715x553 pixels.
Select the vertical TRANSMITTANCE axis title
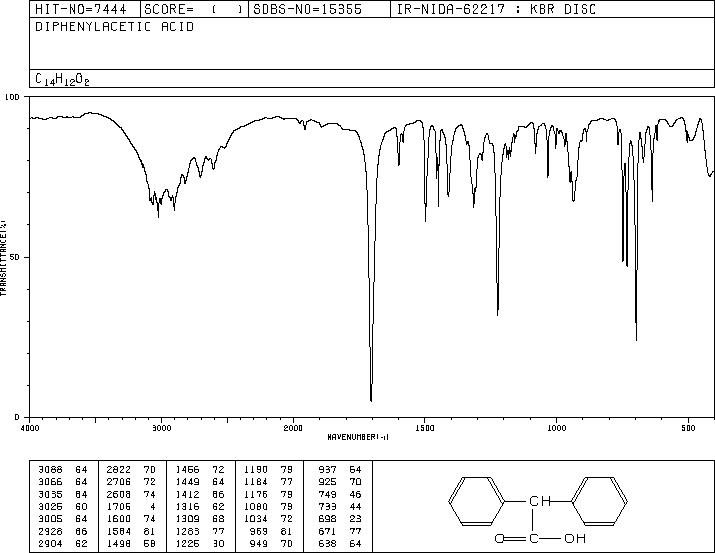pos(3,258)
